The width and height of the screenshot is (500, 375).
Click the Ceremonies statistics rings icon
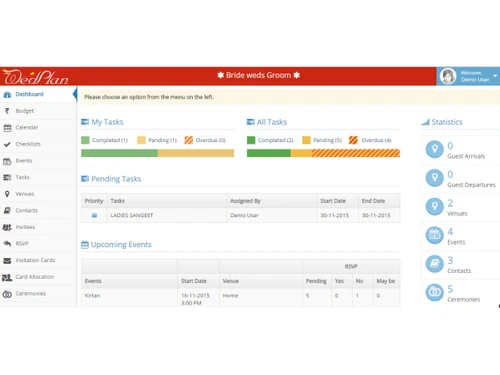[x=435, y=292]
